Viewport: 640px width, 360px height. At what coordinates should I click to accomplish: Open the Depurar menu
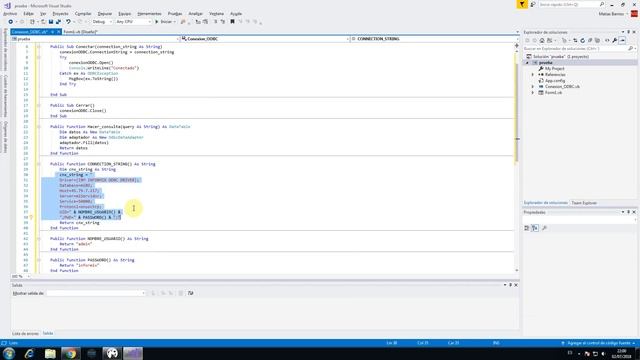click(x=104, y=14)
